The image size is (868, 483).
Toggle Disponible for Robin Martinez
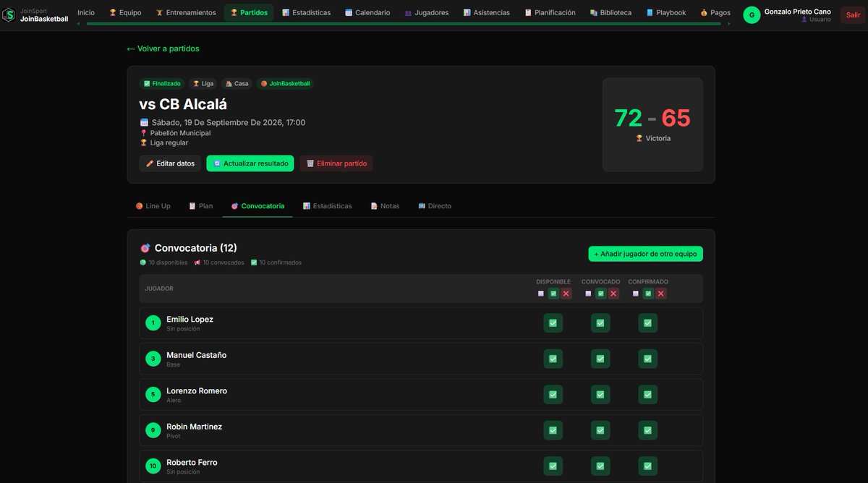[x=553, y=430]
